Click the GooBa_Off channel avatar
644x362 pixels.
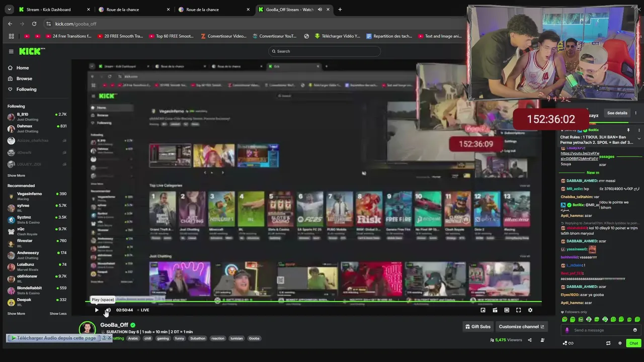tap(88, 329)
